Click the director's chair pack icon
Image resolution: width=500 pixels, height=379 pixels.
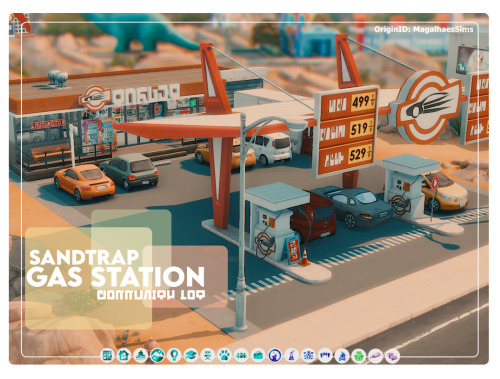coord(208,356)
